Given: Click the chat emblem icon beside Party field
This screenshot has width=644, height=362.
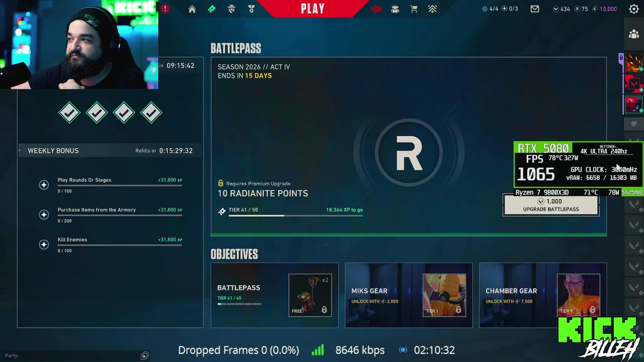Looking at the screenshot, I should [x=145, y=356].
